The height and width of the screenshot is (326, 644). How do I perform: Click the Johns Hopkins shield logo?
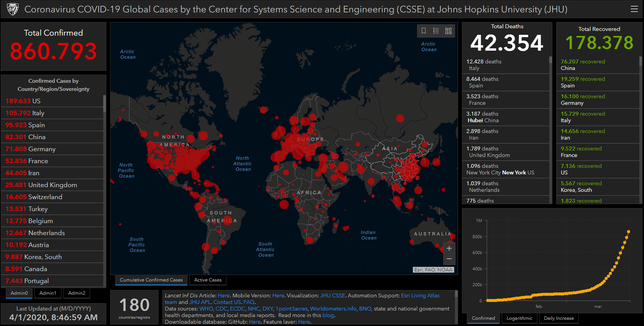point(13,9)
